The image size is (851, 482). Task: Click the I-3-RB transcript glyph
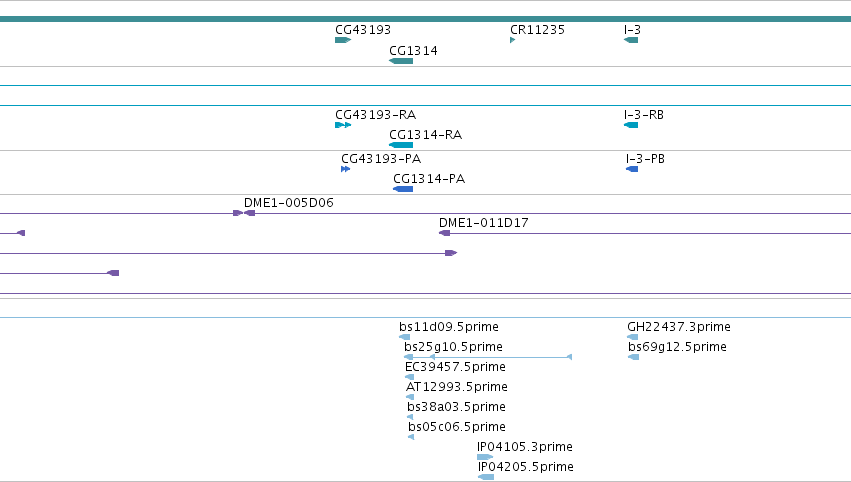click(631, 125)
